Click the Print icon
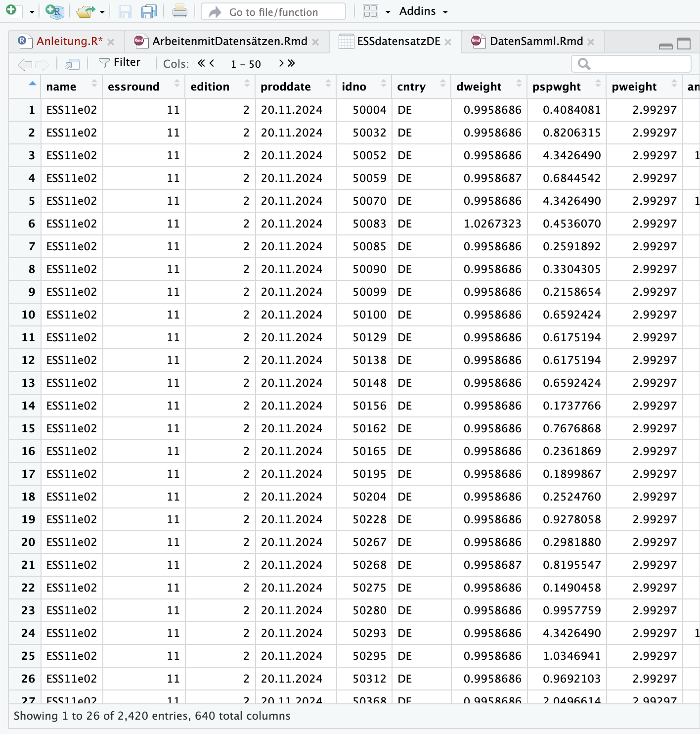The image size is (700, 734). coord(179,11)
